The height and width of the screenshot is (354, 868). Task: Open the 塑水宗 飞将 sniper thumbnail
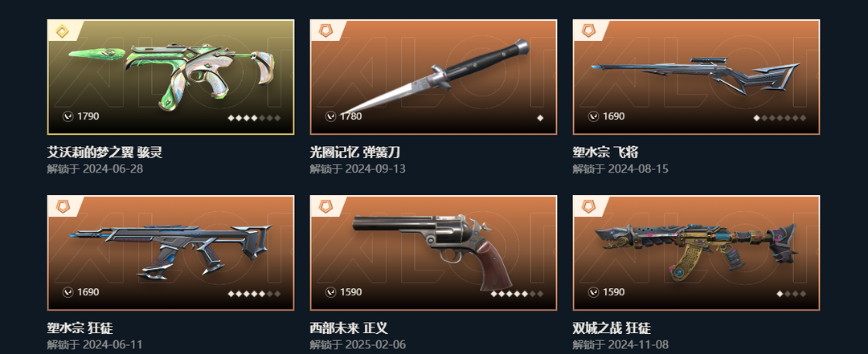[696, 77]
